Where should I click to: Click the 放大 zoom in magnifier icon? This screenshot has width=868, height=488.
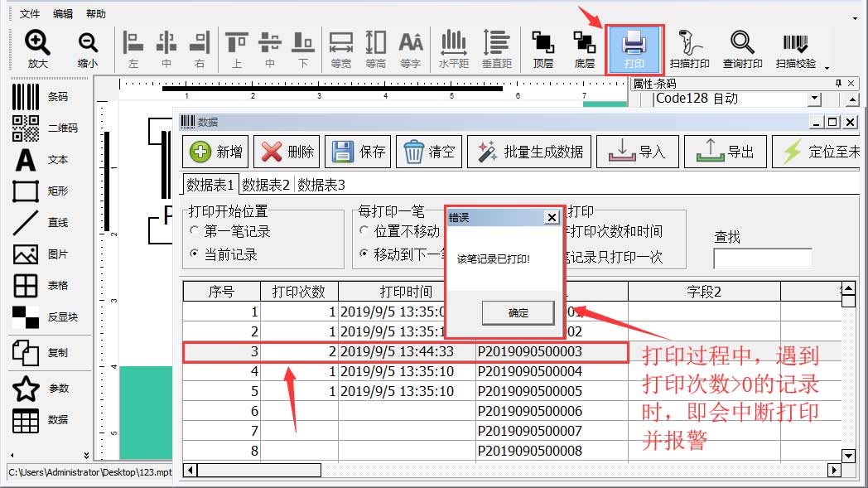37,43
